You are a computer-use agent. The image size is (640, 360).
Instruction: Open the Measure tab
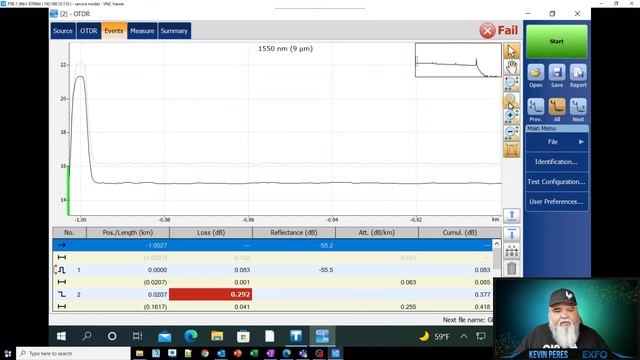142,31
